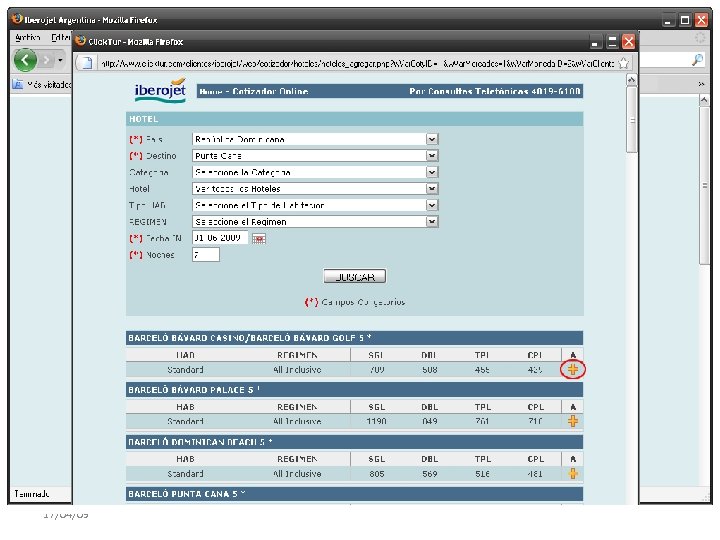Viewport: 720px width, 540px height.
Task: Click the Forward button in the rear window
Action: click(46, 60)
